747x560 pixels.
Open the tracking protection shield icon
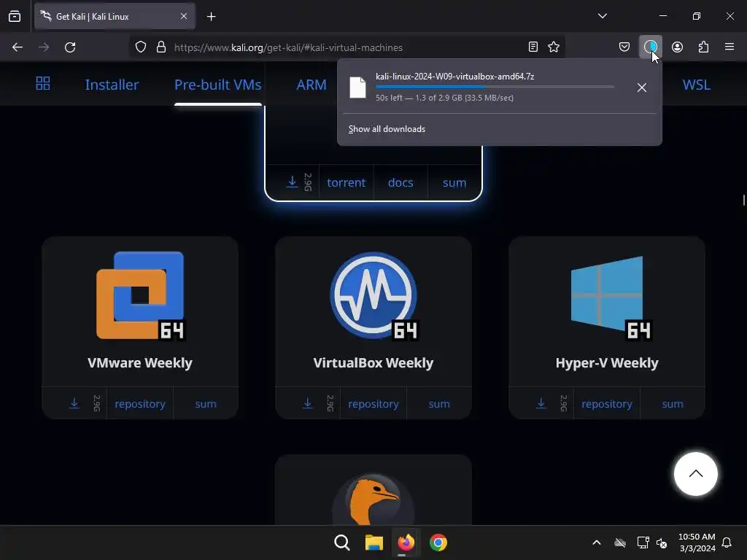point(141,47)
